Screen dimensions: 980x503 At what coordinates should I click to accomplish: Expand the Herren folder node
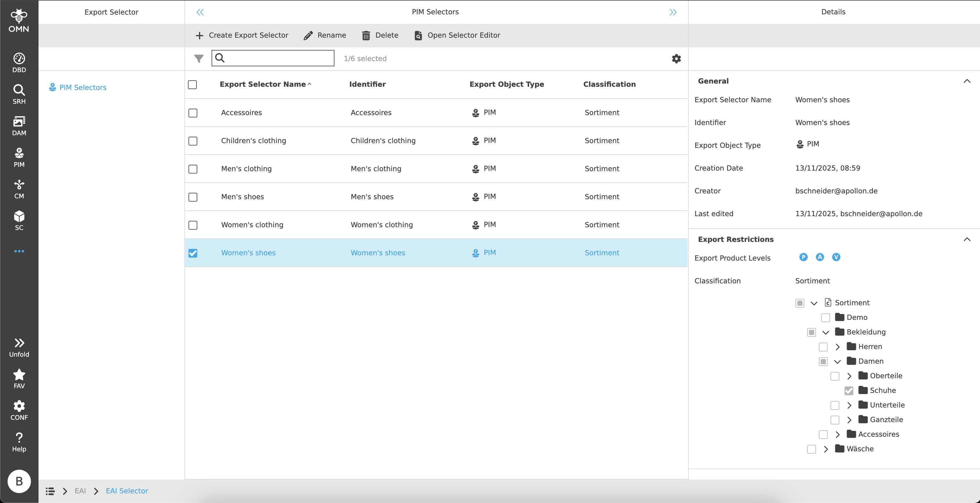[x=837, y=347]
